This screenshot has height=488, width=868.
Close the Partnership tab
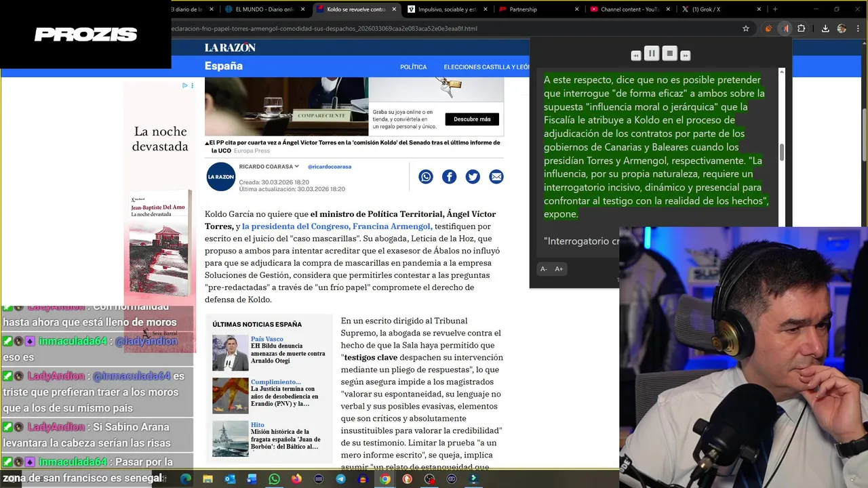point(576,9)
